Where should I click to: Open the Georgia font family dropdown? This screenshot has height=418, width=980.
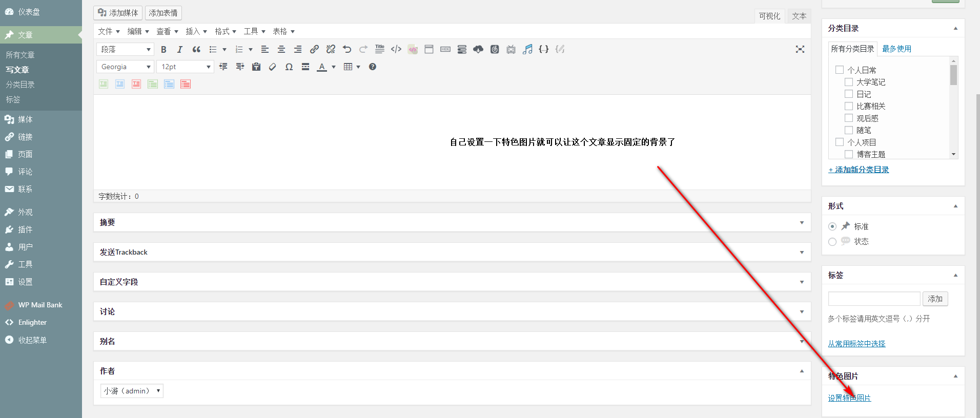click(x=126, y=67)
